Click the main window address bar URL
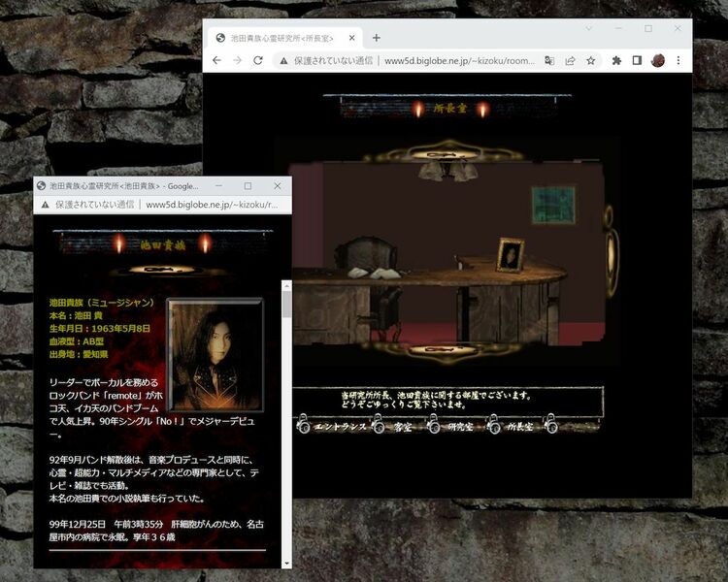728x582 pixels. [x=460, y=60]
